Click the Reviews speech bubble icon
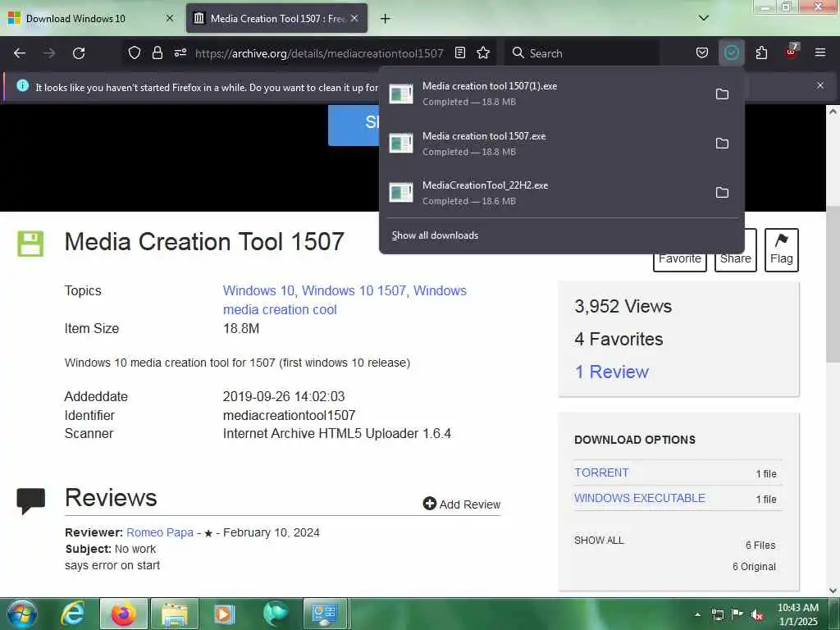Viewport: 840px width, 630px height. pos(30,501)
